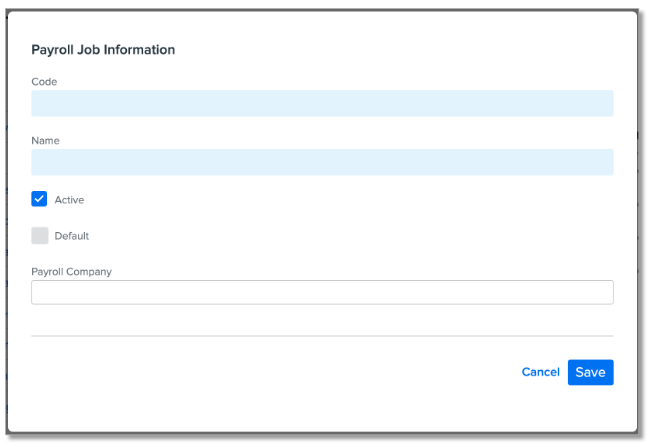The height and width of the screenshot is (447, 651).
Task: Focus the light-blue box under Code
Action: [322, 103]
